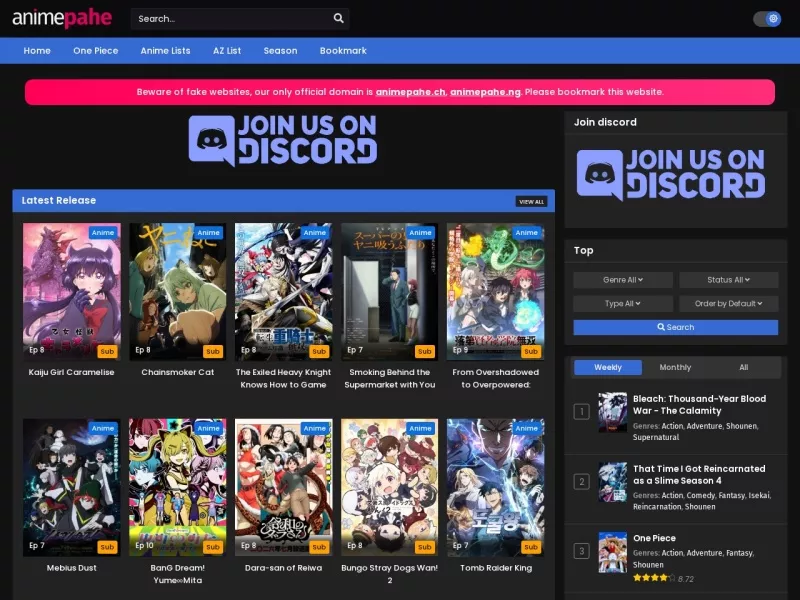The width and height of the screenshot is (800, 600).
Task: Open the Home menu item
Action: [x=37, y=51]
